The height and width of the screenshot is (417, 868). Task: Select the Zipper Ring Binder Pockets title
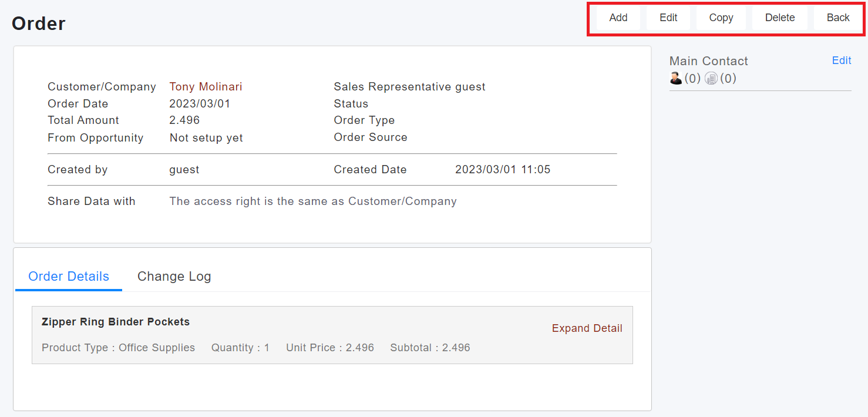coord(116,322)
